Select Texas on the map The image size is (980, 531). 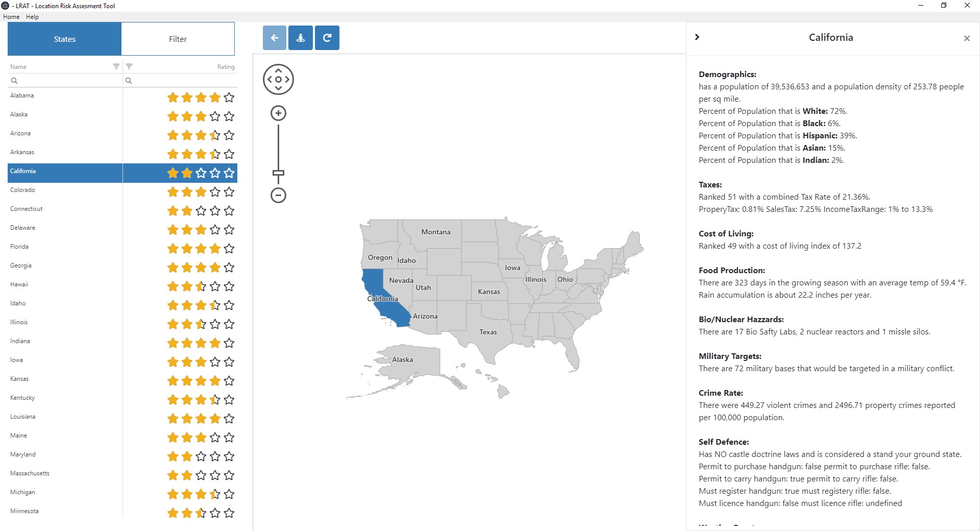(x=488, y=332)
